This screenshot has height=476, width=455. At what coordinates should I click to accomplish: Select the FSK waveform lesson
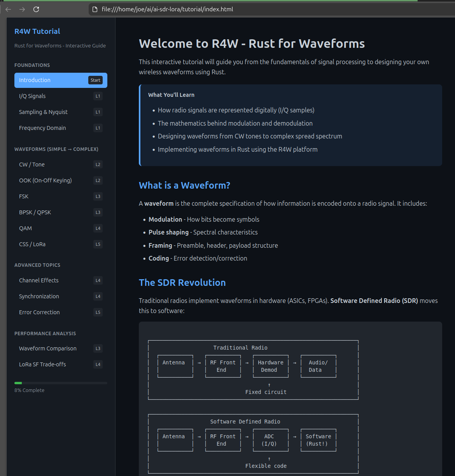(x=24, y=196)
